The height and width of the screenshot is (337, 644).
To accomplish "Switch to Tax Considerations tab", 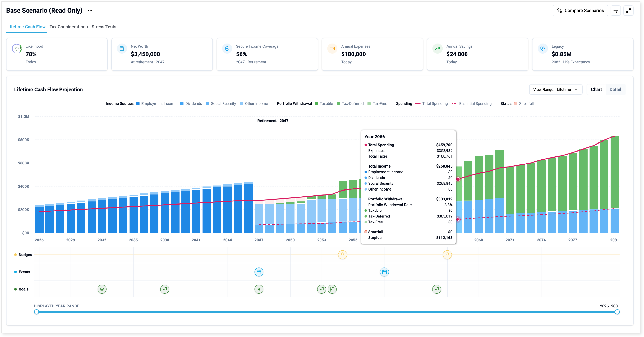I will point(69,27).
